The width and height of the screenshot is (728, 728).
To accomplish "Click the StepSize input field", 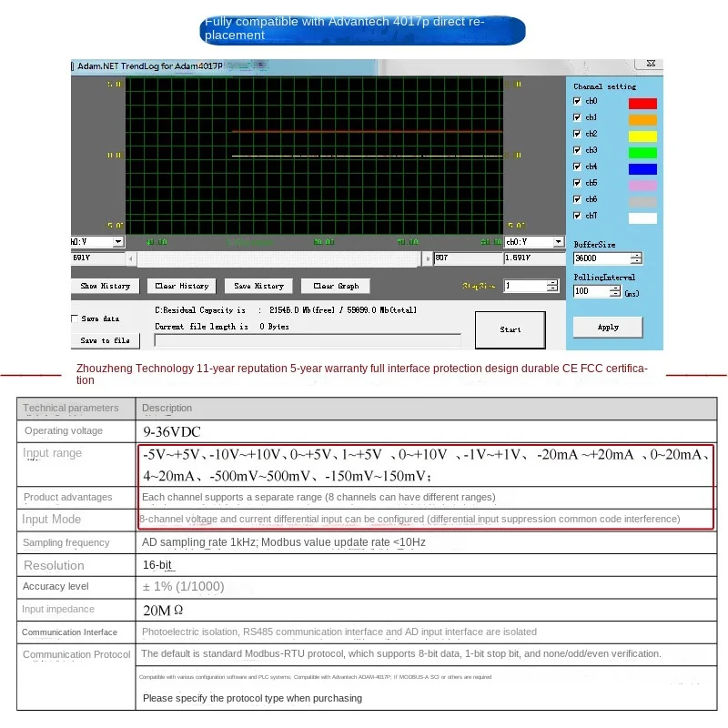I will 525,286.
